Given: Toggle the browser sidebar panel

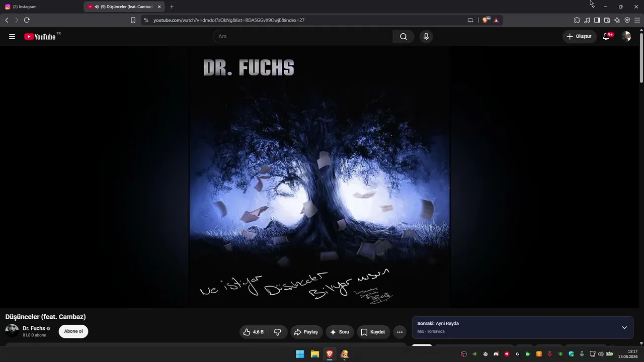Looking at the screenshot, I should pyautogui.click(x=597, y=20).
